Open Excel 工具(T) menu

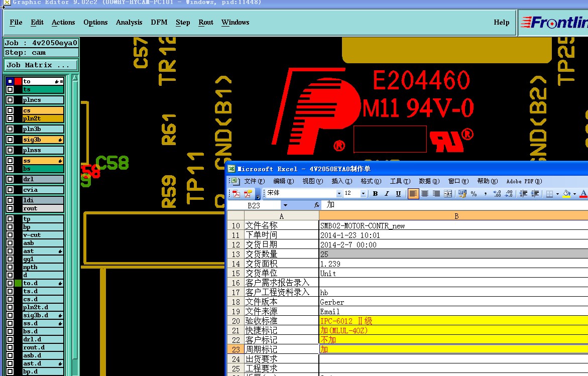click(400, 181)
